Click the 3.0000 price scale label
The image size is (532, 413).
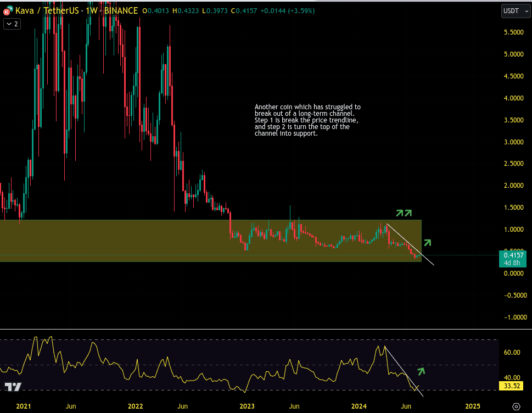pos(514,142)
